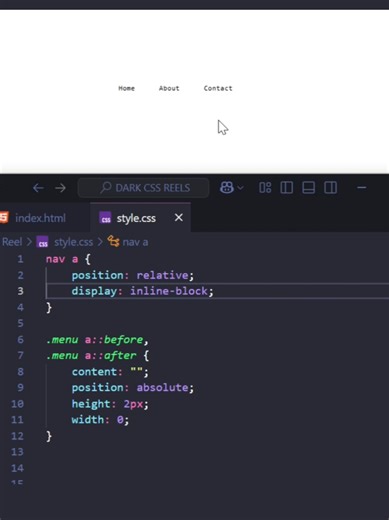
Task: Open Customize Layout icon
Action: click(265, 188)
